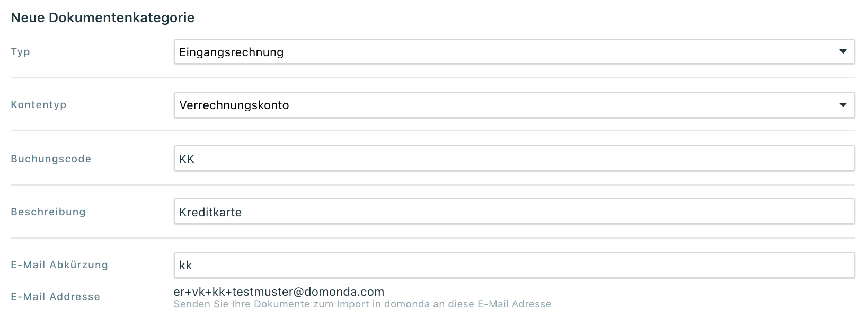The width and height of the screenshot is (868, 317).
Task: Focus the E-Mail Abkürzung input field
Action: (514, 265)
